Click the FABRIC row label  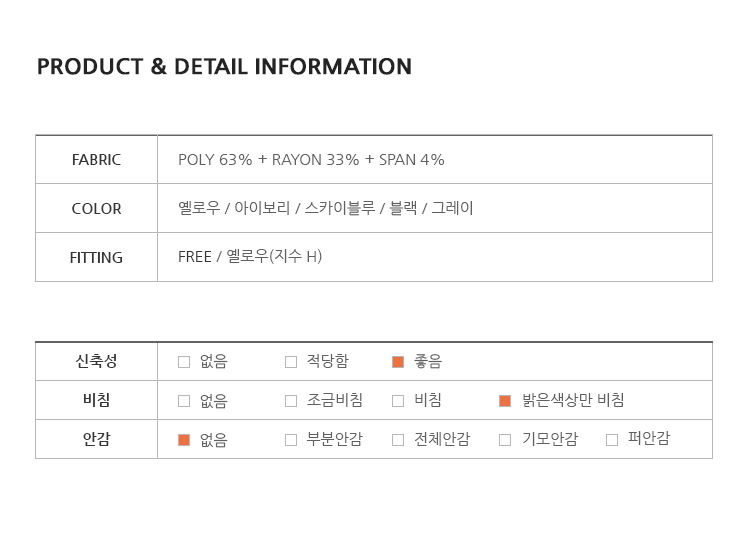pos(96,160)
